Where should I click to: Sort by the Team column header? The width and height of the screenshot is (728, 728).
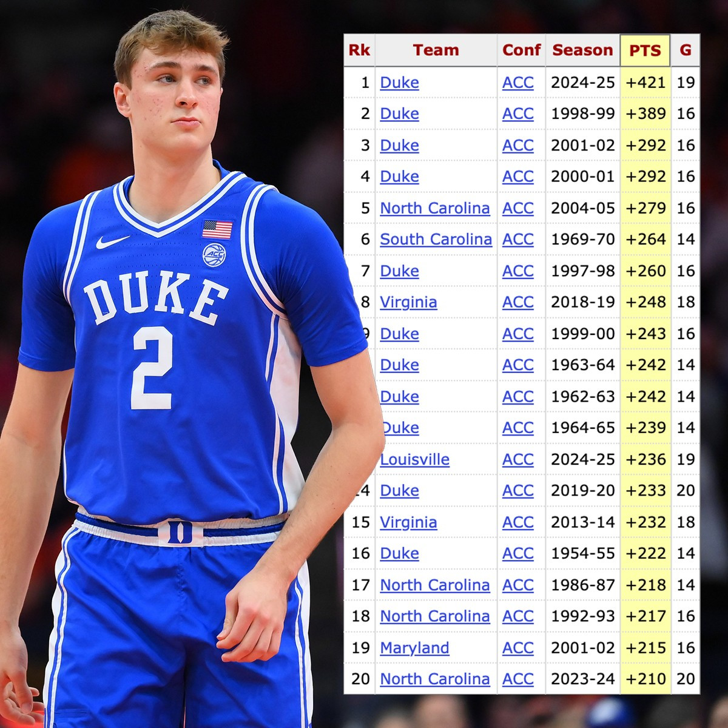[436, 50]
